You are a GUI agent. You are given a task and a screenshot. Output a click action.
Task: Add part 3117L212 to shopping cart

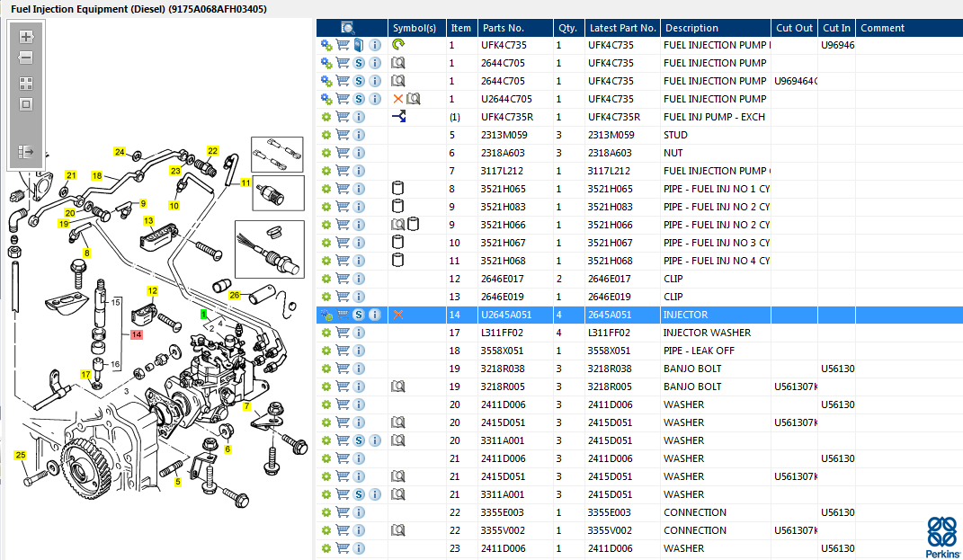point(343,171)
